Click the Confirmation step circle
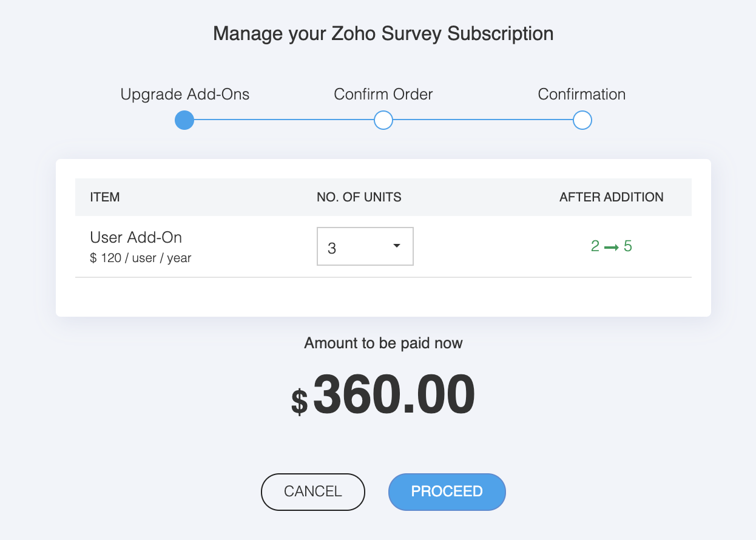This screenshot has width=756, height=540. pyautogui.click(x=582, y=121)
